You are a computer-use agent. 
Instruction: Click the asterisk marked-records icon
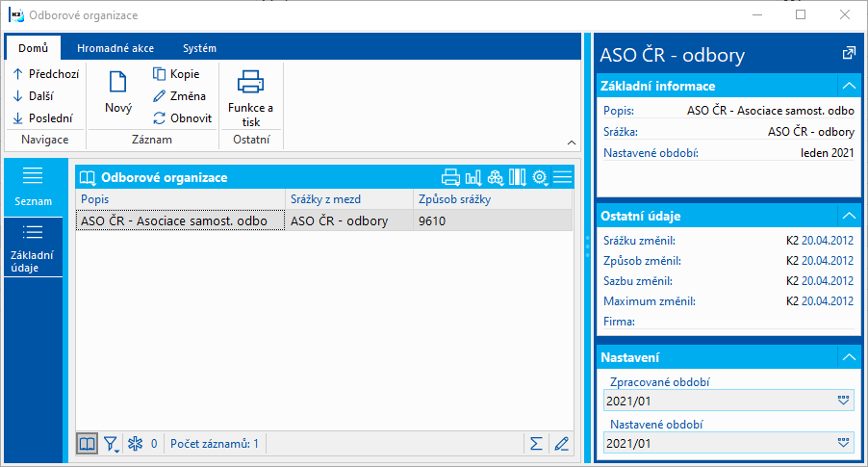(135, 444)
